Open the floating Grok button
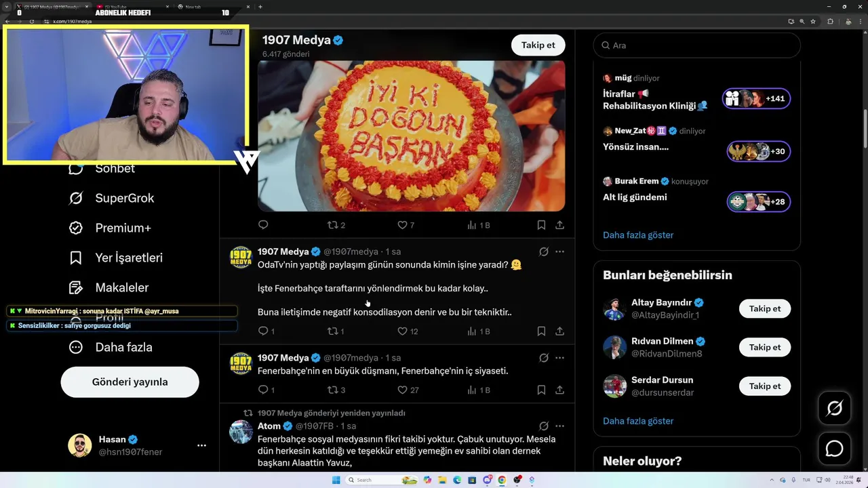The height and width of the screenshot is (488, 868). (834, 408)
